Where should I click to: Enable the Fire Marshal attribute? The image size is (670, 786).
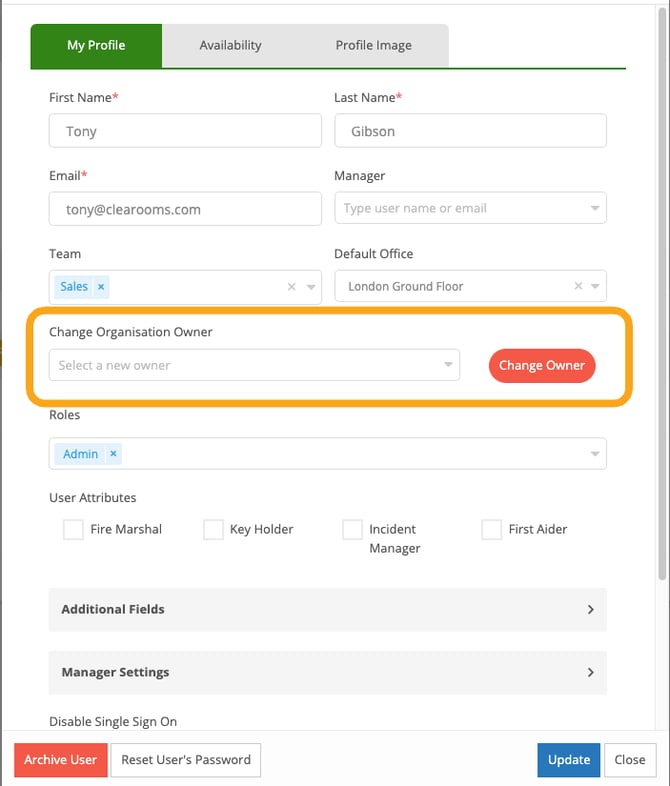tap(73, 530)
